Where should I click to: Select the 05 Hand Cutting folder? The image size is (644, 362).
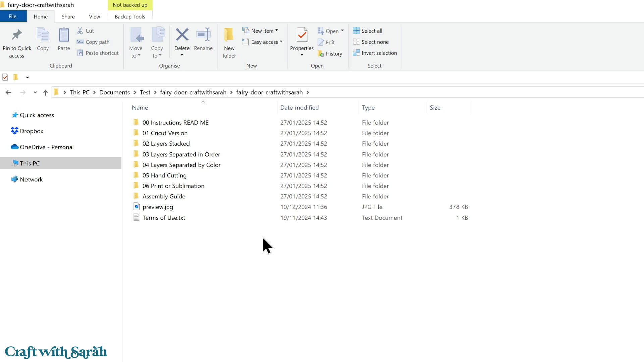164,175
